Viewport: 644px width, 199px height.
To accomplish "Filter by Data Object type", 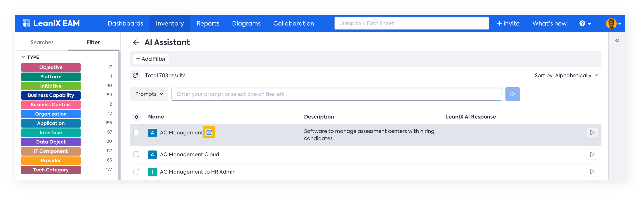I will [x=51, y=142].
